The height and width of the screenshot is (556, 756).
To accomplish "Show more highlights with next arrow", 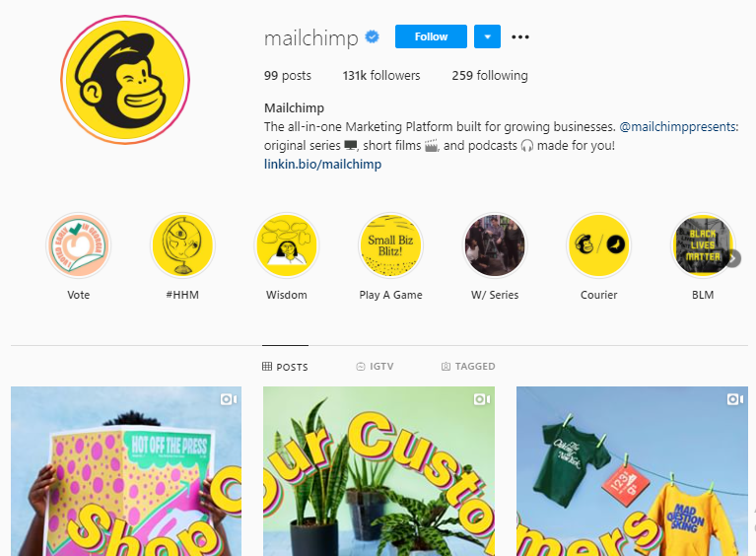I will pyautogui.click(x=732, y=258).
